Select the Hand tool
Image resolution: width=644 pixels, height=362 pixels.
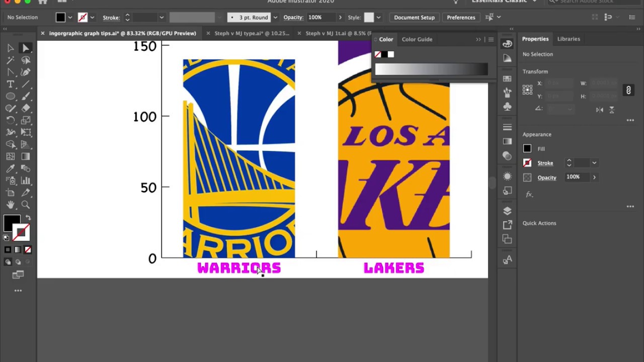tap(11, 205)
